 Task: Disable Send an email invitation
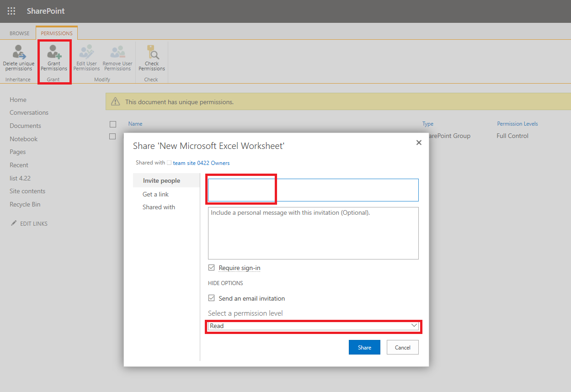click(211, 298)
